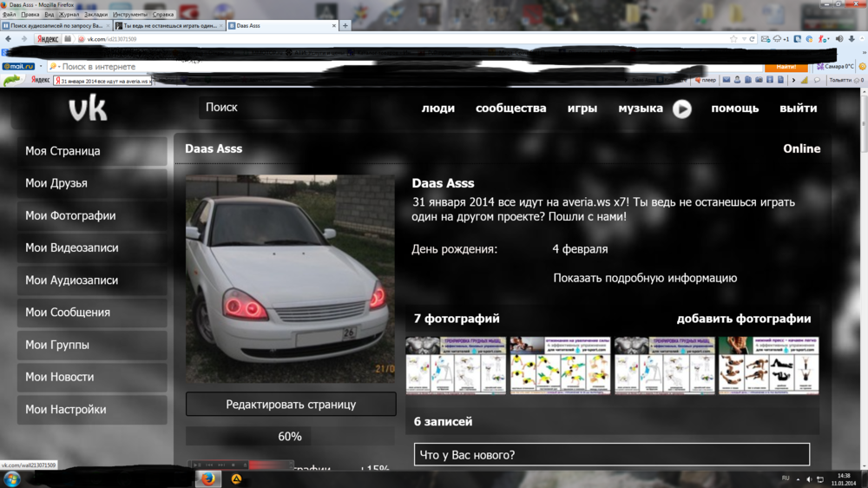868x488 pixels.
Task: Switch to the audio search tab
Action: point(57,26)
